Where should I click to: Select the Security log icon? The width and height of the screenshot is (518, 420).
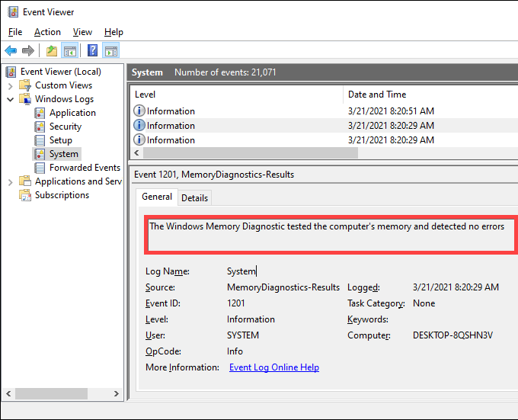click(40, 127)
